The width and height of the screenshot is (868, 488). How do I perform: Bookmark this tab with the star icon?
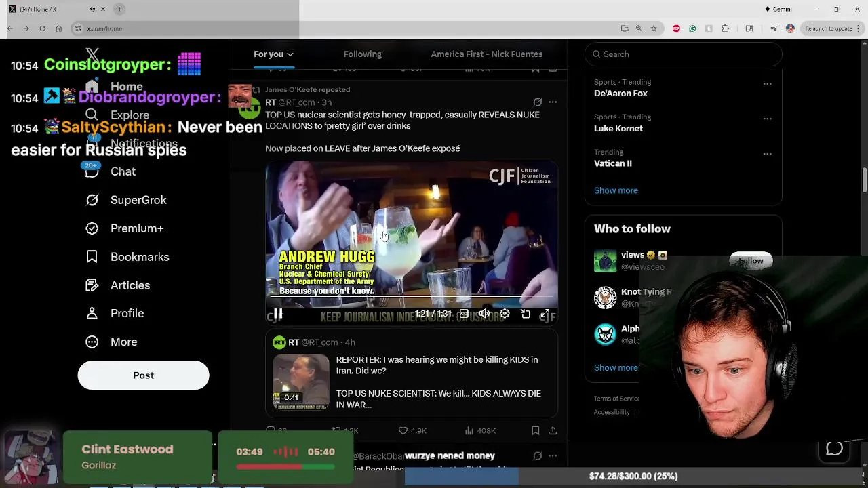tap(654, 28)
